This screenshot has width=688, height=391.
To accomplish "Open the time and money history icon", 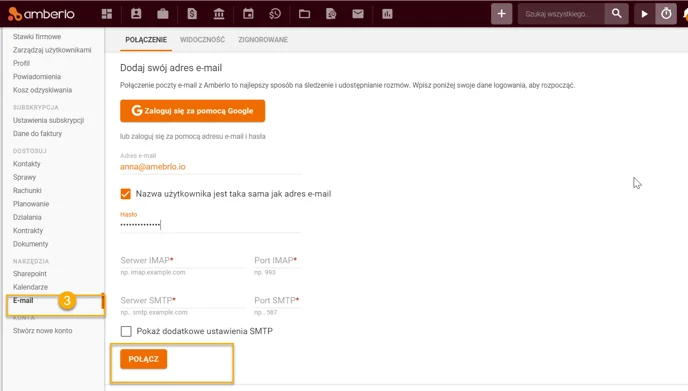I will pos(275,14).
